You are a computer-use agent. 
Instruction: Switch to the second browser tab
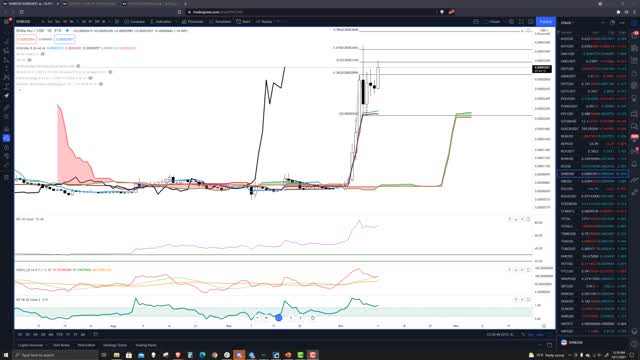coord(90,4)
